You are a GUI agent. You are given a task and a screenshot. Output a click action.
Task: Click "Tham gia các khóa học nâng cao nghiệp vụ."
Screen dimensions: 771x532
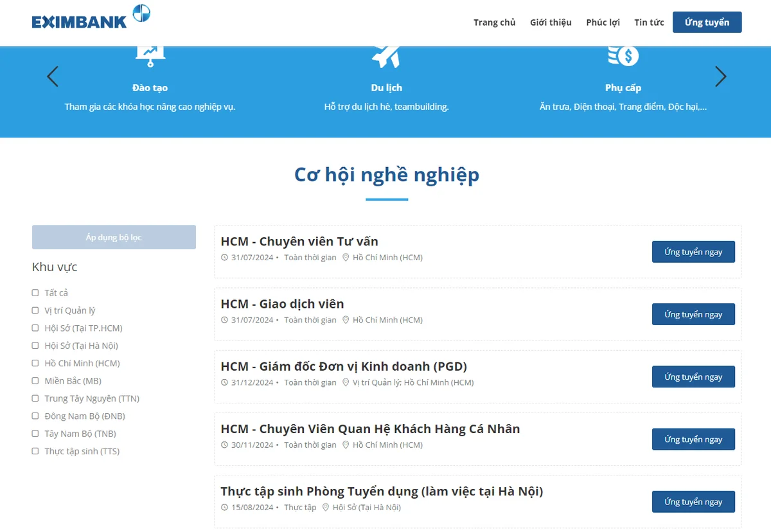(150, 107)
